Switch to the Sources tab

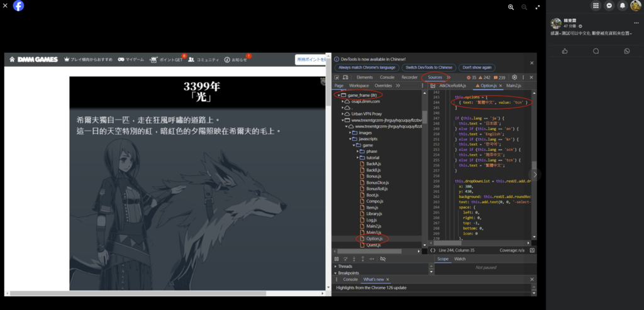(435, 77)
